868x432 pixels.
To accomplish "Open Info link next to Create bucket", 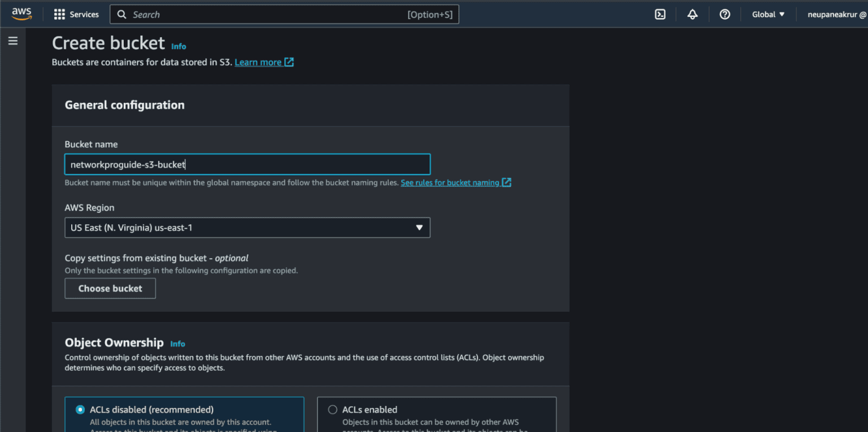I will pyautogui.click(x=179, y=47).
